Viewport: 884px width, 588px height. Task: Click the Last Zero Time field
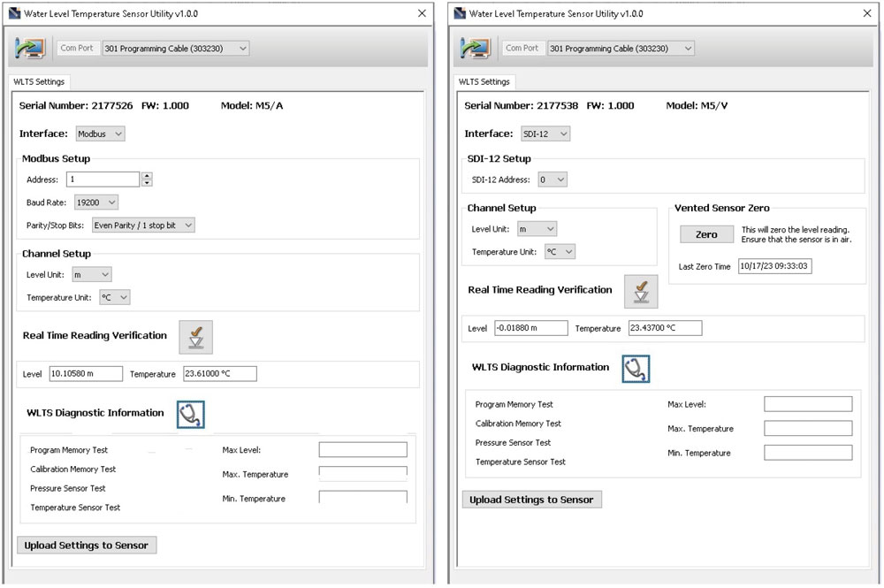774,266
